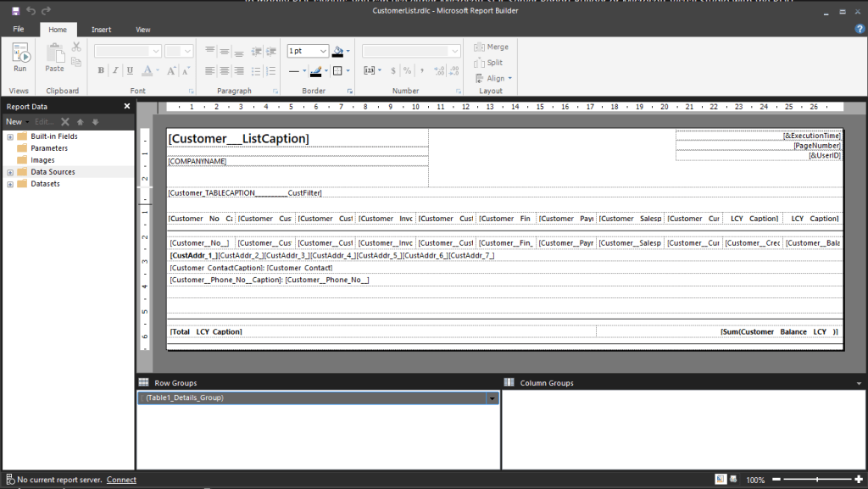Expand the Built-in Fields folder

pos(10,136)
